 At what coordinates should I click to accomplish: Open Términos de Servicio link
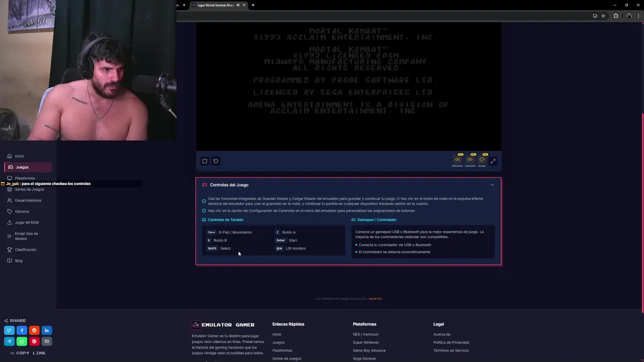451,350
